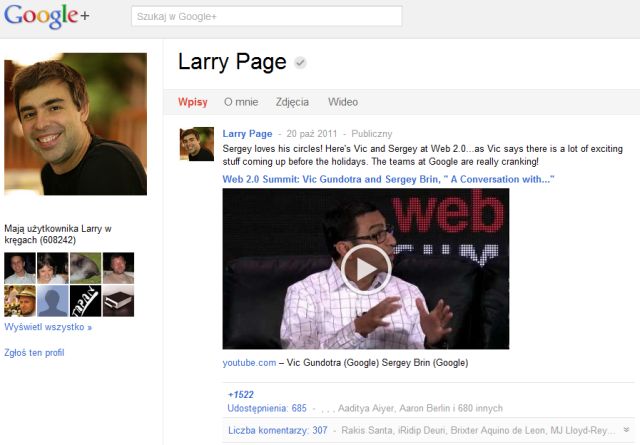Click the Larry Page profile name heading
The image size is (640, 445).
point(232,62)
